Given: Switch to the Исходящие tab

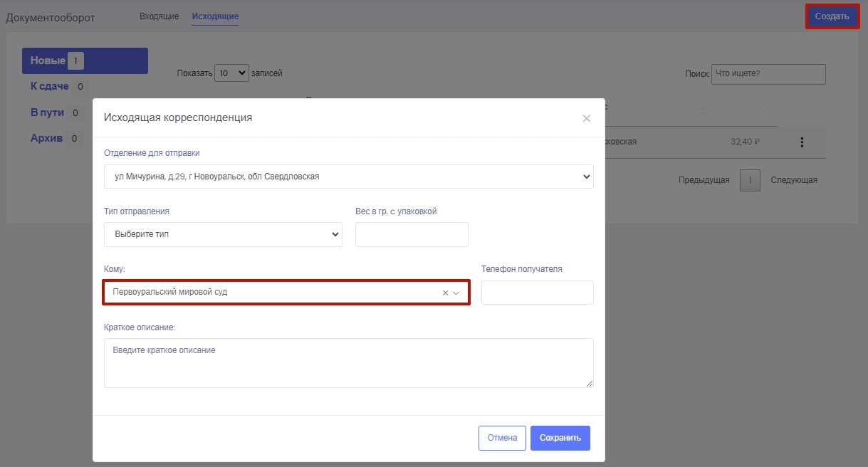Looking at the screenshot, I should (215, 16).
